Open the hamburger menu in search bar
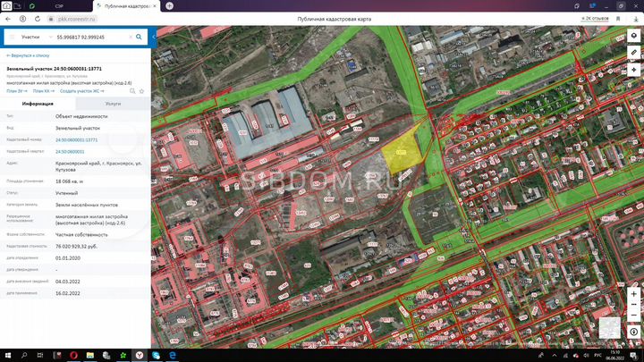644x362 pixels. pyautogui.click(x=12, y=37)
